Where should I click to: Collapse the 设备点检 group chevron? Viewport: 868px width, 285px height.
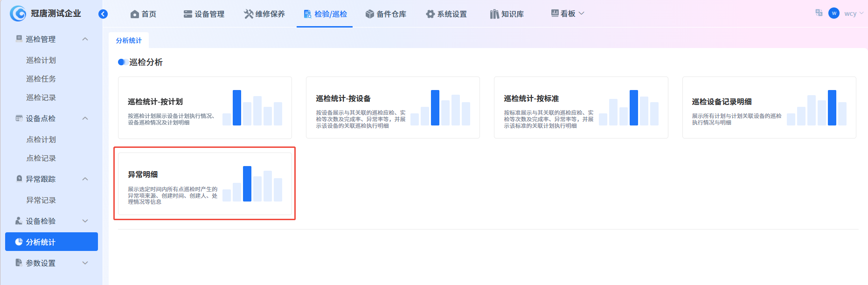pos(85,118)
